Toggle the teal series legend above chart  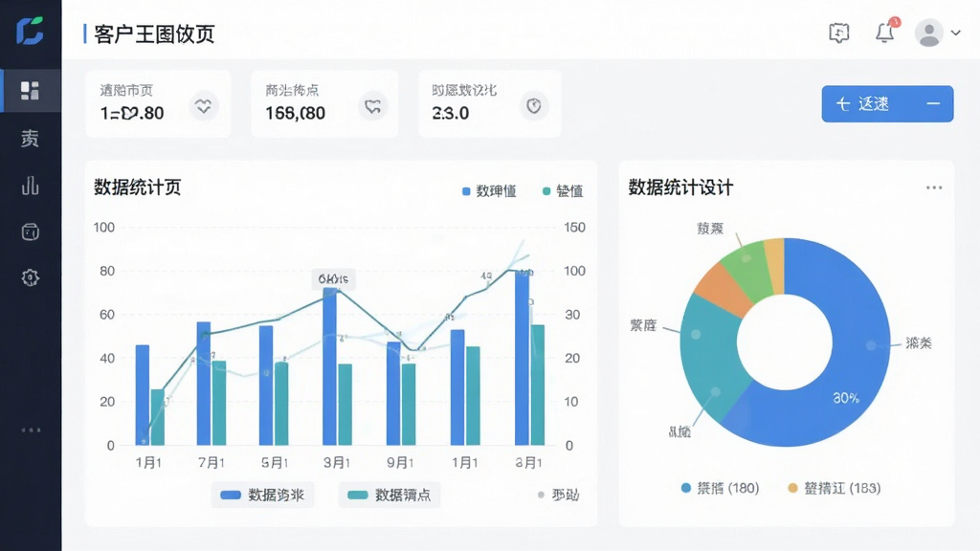pos(563,191)
